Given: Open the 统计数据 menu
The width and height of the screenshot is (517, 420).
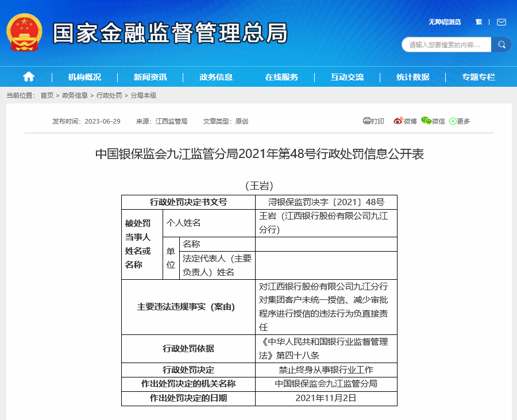Looking at the screenshot, I should pos(412,77).
